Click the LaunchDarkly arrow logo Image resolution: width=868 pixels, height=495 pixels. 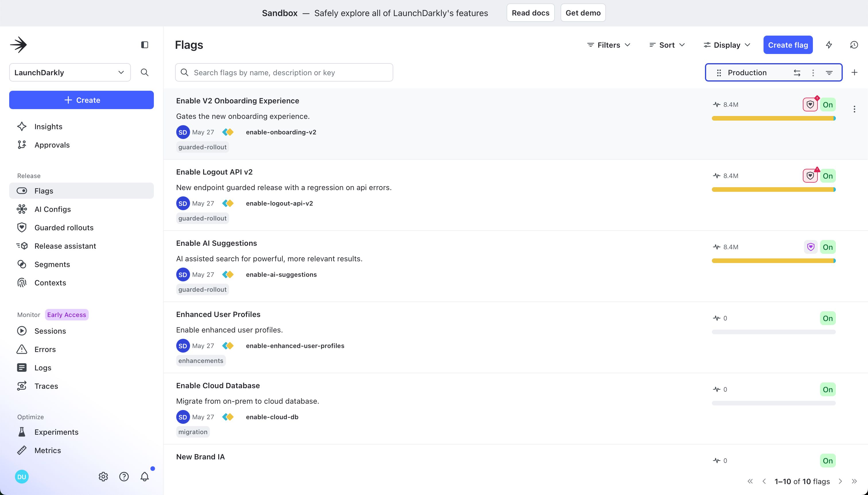(18, 45)
